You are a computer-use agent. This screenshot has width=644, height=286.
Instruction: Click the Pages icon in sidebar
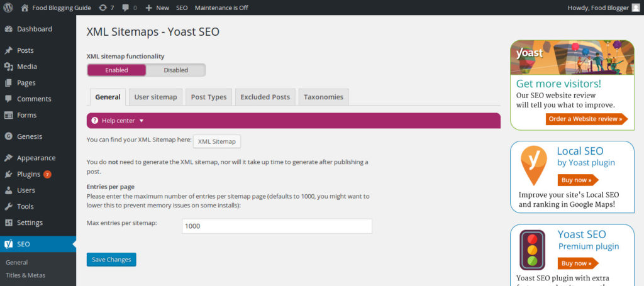pos(8,83)
